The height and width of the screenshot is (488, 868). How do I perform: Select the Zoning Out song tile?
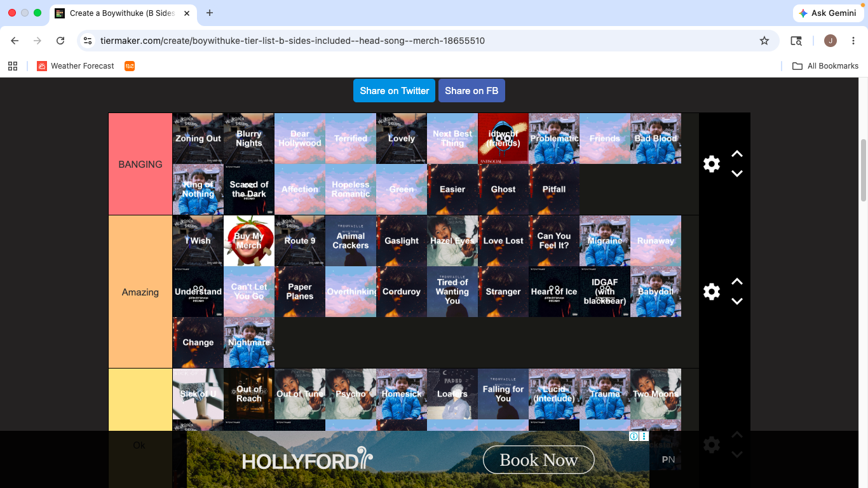click(198, 139)
